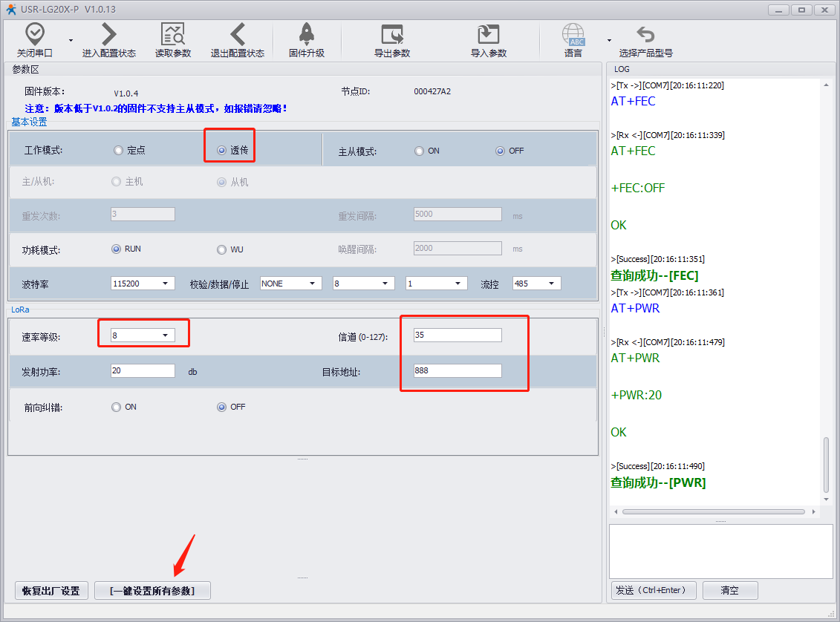Click the 选择产品型号 select product model icon
Viewport: 840px width, 622px height.
[645, 34]
